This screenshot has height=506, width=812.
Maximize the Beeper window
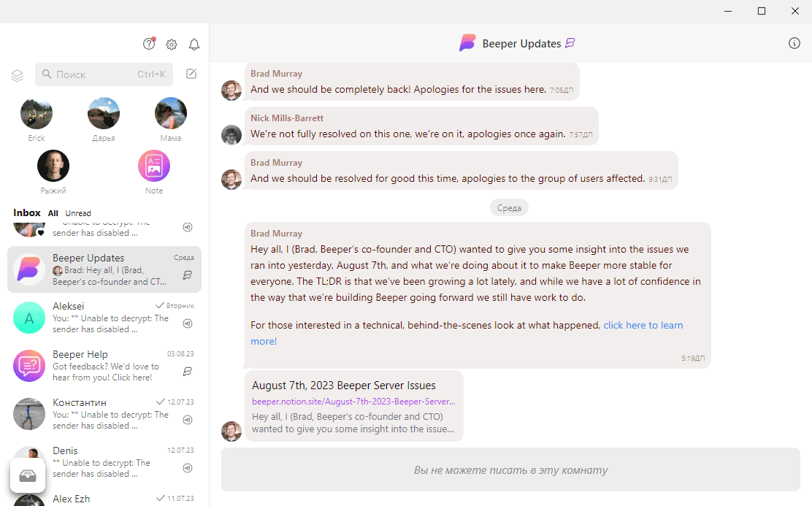761,11
